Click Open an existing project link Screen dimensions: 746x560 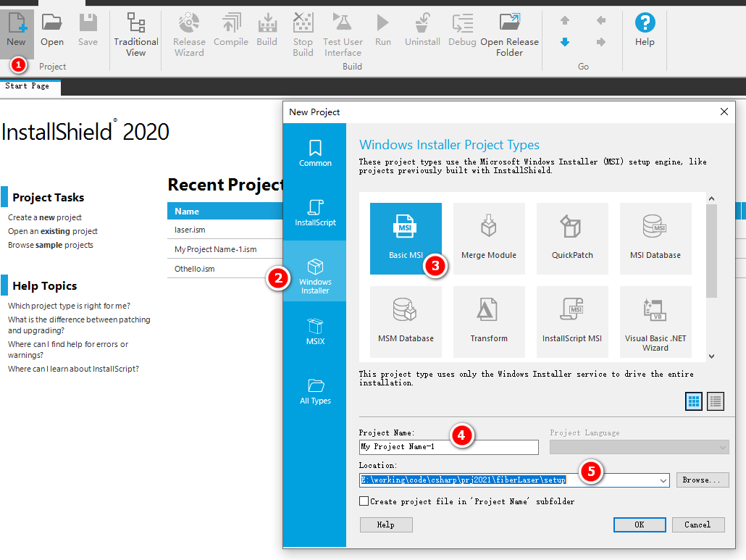[x=53, y=231]
